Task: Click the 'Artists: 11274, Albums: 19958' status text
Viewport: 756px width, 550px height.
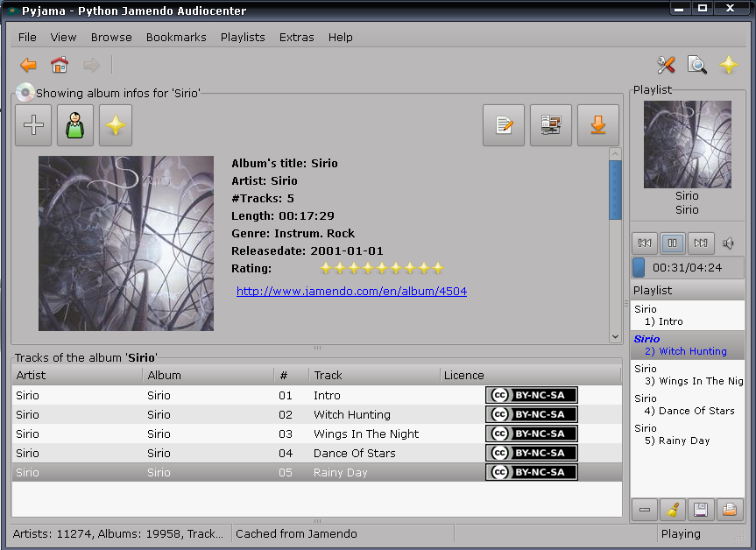Action: tap(118, 533)
